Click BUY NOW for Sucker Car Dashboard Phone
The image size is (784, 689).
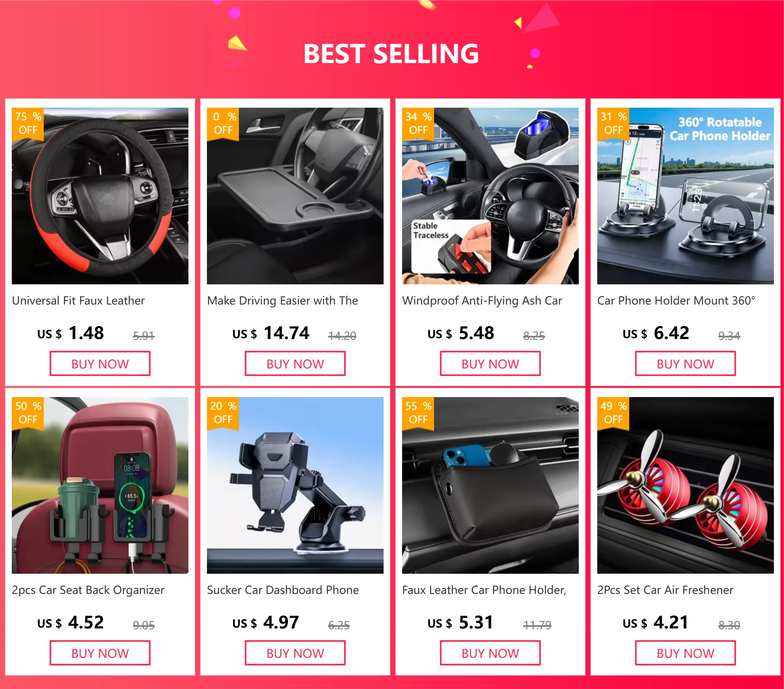295,653
